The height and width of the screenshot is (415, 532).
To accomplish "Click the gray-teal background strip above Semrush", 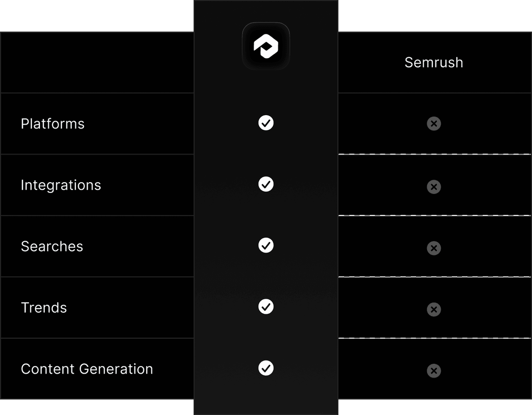I will click(434, 16).
